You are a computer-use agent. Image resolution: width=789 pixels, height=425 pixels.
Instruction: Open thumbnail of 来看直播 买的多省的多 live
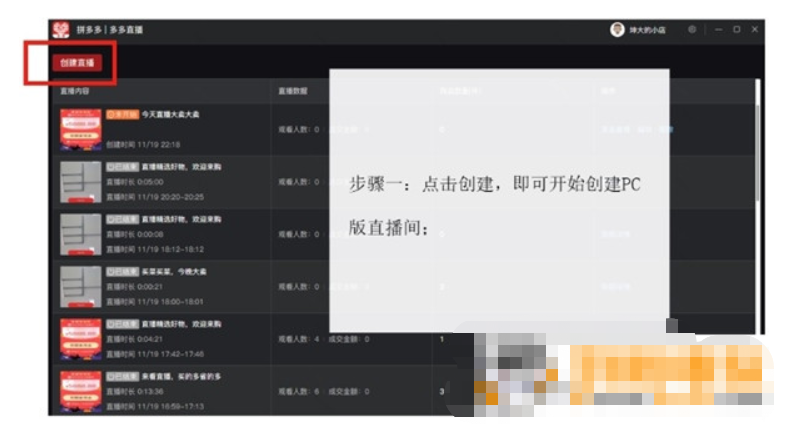point(81,391)
